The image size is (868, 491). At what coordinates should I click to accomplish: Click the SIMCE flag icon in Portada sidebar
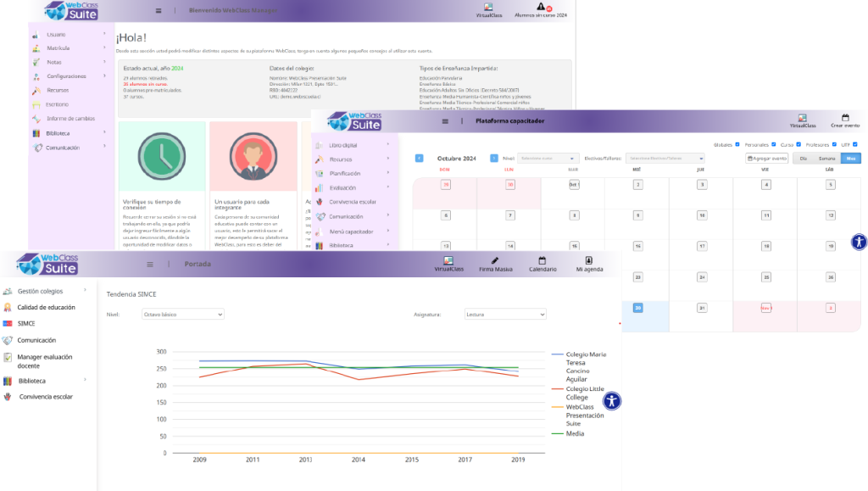8,323
